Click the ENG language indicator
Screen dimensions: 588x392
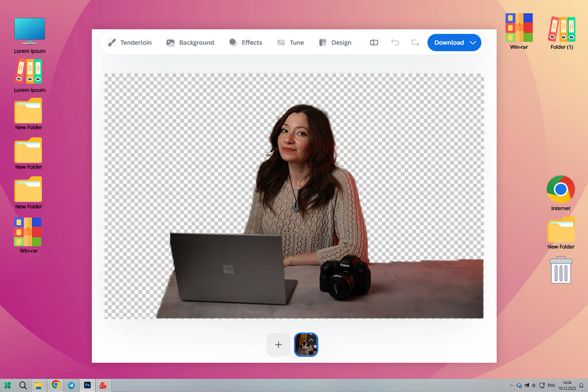[551, 386]
